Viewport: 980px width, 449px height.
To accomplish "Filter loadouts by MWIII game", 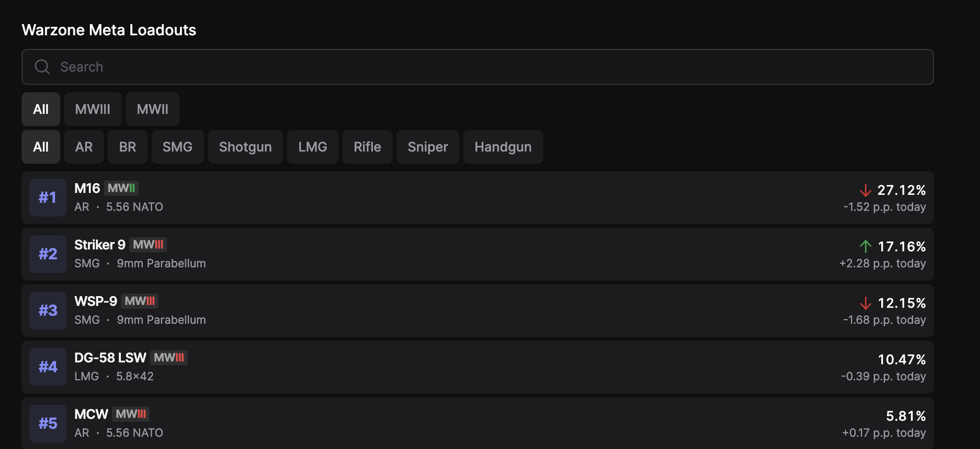I will (93, 109).
